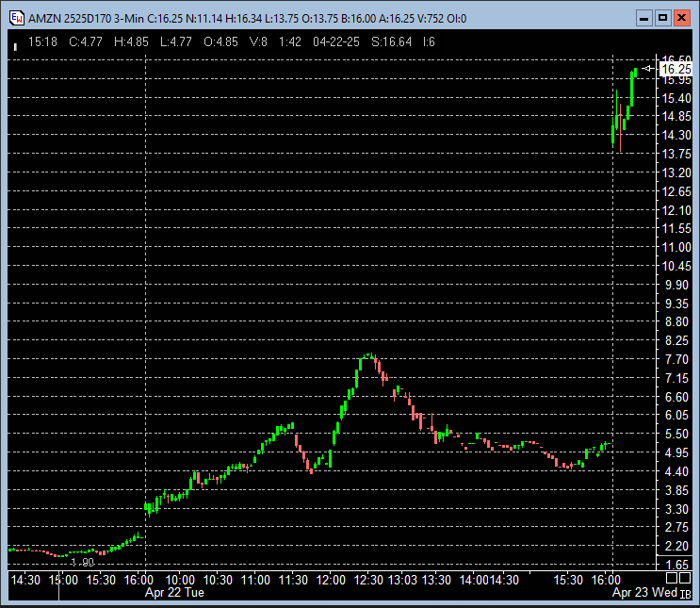Click the 13:30 time axis label
The width and height of the screenshot is (700, 608).
(x=436, y=580)
